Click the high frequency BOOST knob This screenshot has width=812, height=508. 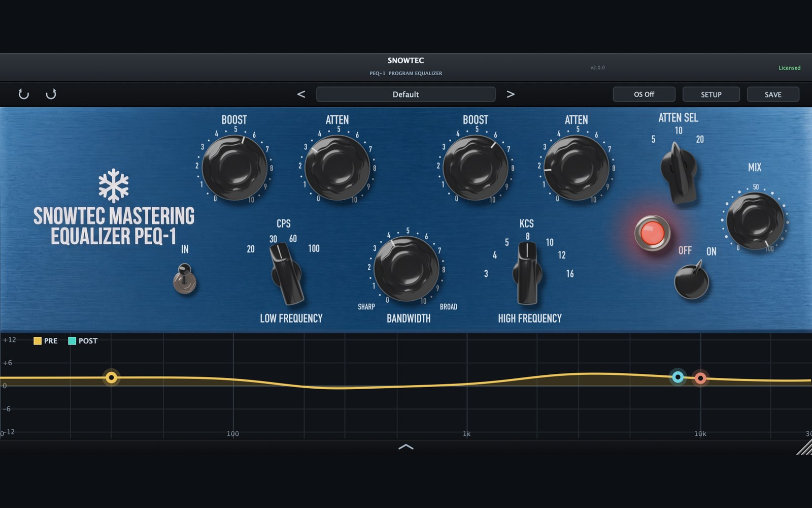click(x=476, y=167)
